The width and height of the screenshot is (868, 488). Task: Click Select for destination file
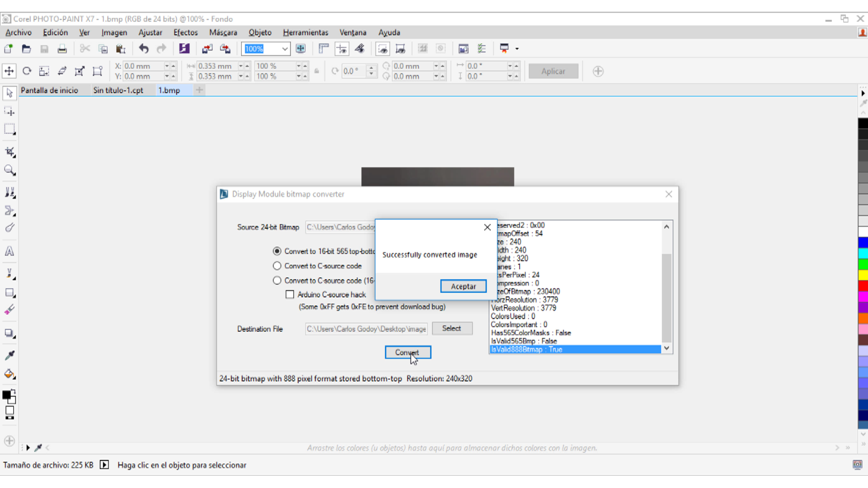(452, 328)
